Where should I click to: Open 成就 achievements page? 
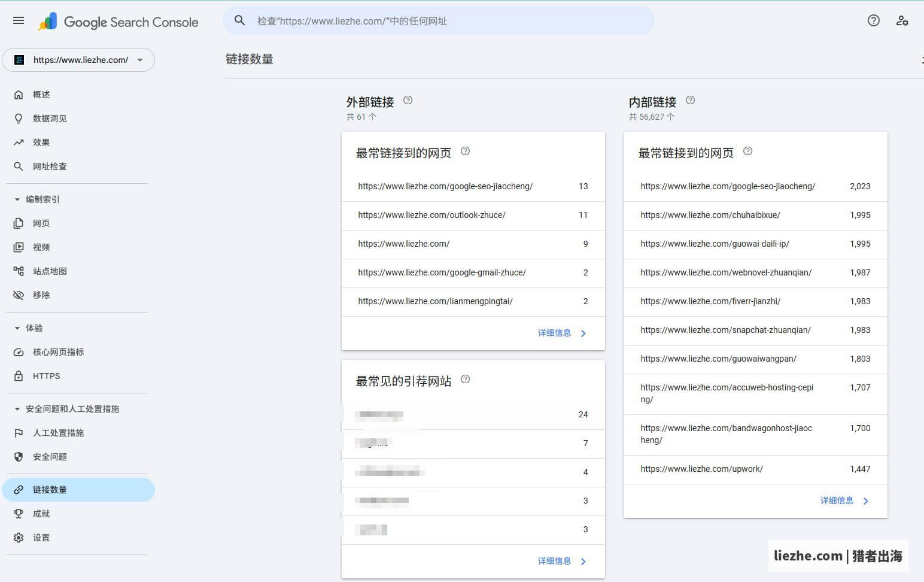tap(78, 514)
